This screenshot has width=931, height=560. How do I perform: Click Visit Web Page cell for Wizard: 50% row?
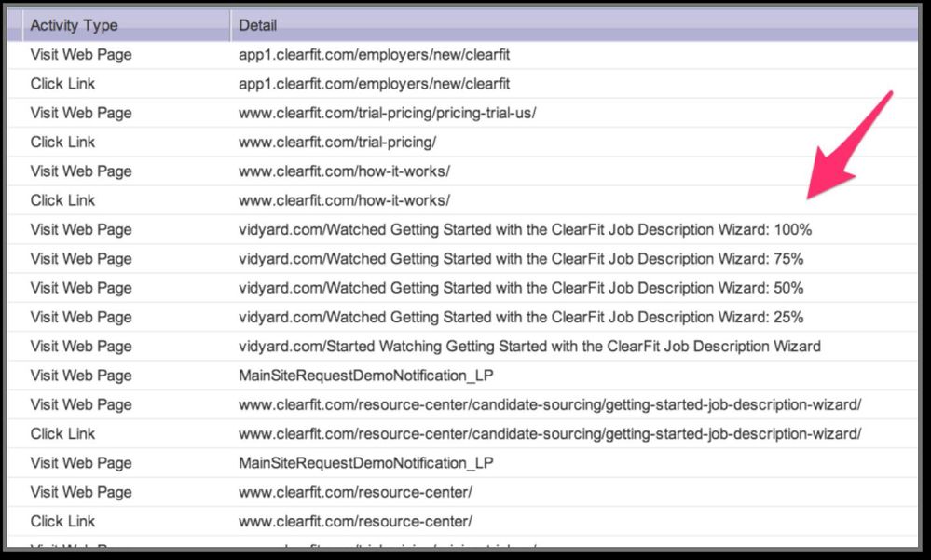point(81,288)
